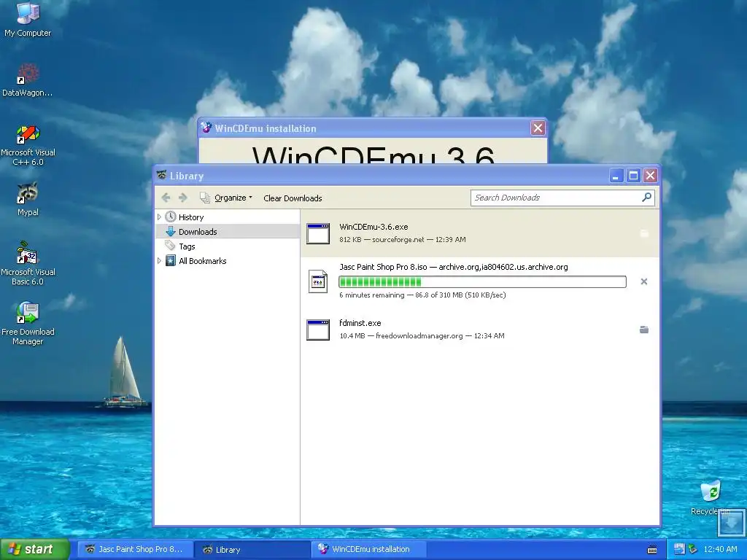Switch to WinCDEmu installation taskbar item
This screenshot has width=747, height=560.
370,549
